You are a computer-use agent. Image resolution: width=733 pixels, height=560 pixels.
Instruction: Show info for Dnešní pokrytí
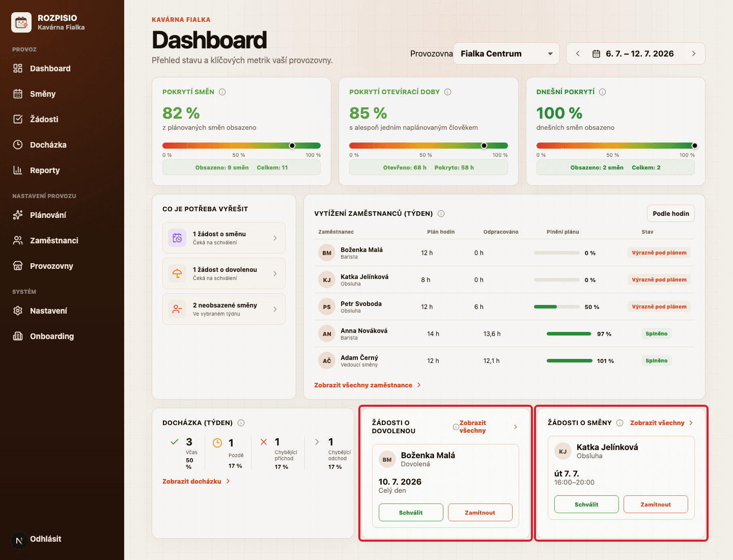[x=602, y=92]
